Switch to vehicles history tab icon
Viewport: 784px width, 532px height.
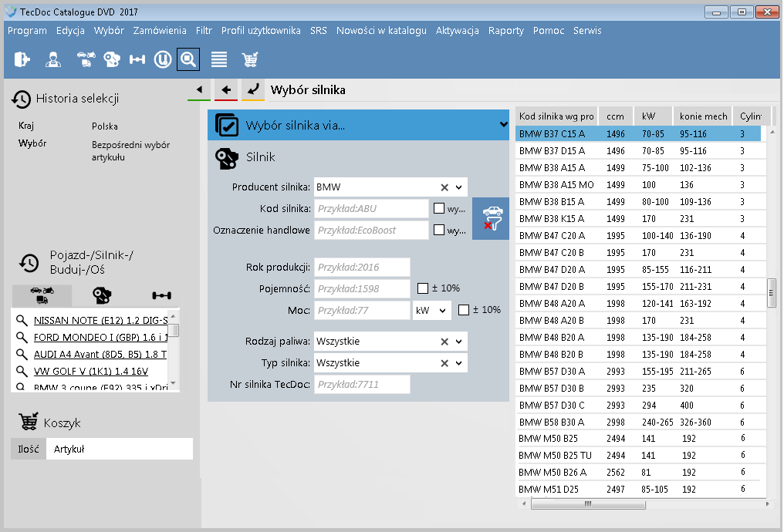click(x=42, y=295)
